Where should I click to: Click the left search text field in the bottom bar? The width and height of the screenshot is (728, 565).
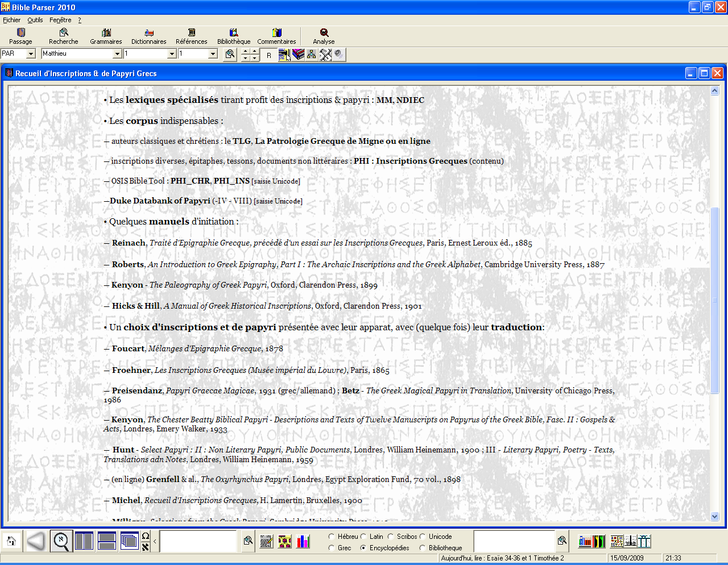pos(198,541)
